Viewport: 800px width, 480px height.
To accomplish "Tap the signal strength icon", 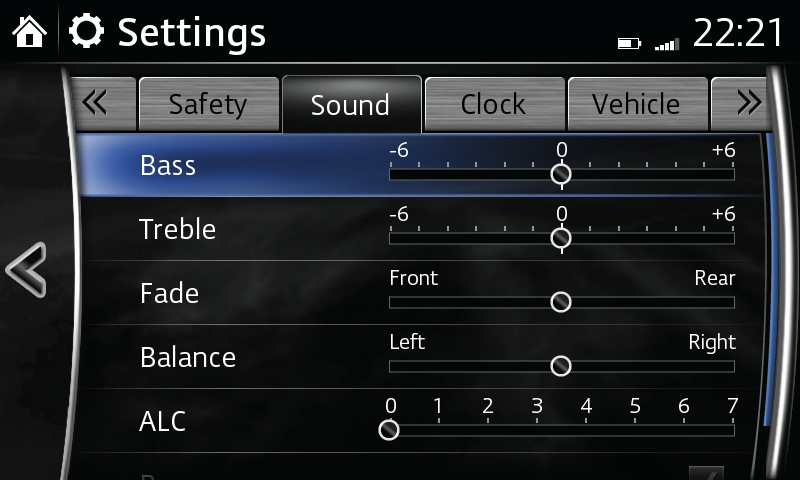I will [x=666, y=43].
